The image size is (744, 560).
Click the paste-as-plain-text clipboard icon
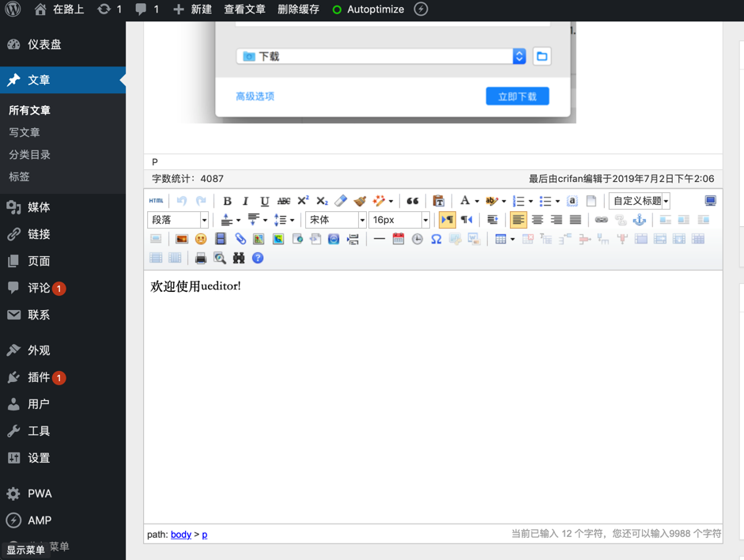439,201
